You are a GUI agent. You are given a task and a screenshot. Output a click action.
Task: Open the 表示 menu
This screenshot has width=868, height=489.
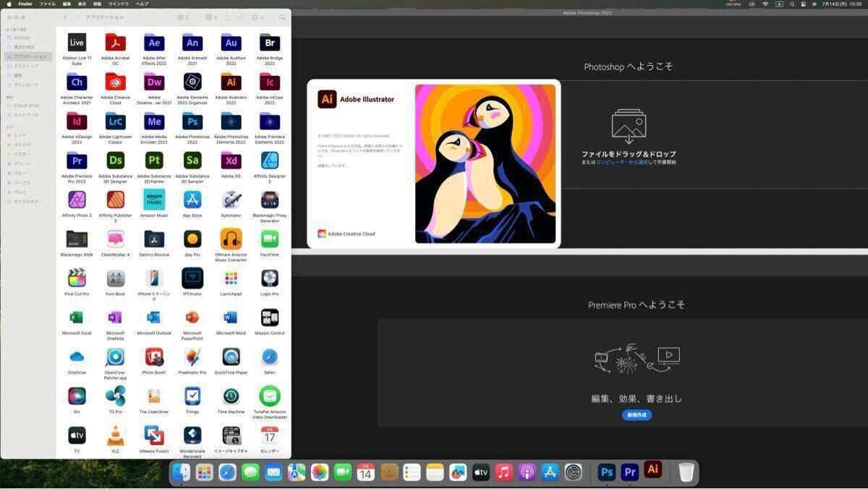tap(82, 4)
